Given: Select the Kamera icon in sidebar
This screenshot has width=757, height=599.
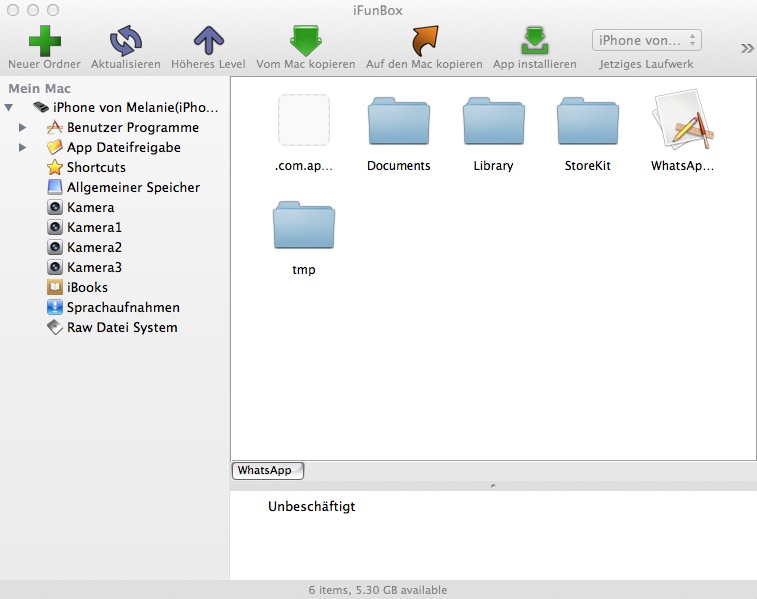Looking at the screenshot, I should [x=55, y=207].
